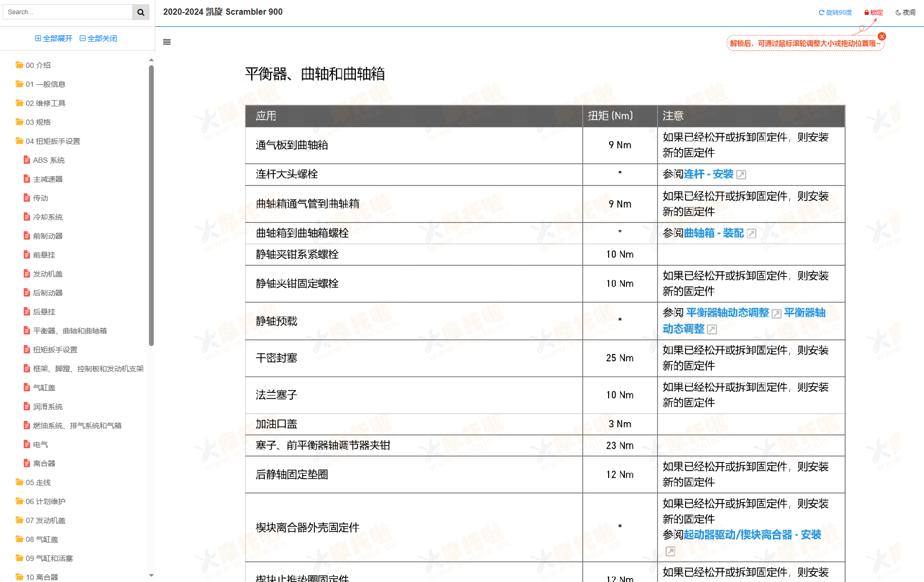
Task: Expand the 09 气缸和活塞 folder
Action: 44,558
